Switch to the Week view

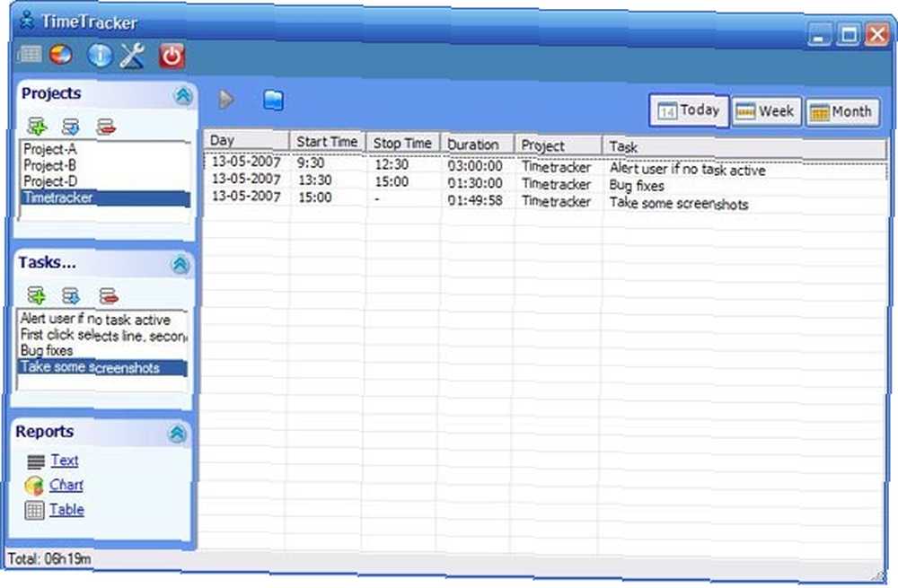click(766, 111)
